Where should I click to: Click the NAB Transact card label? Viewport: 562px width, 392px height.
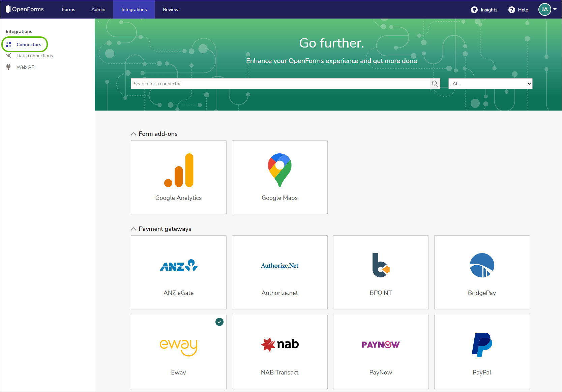[280, 372]
